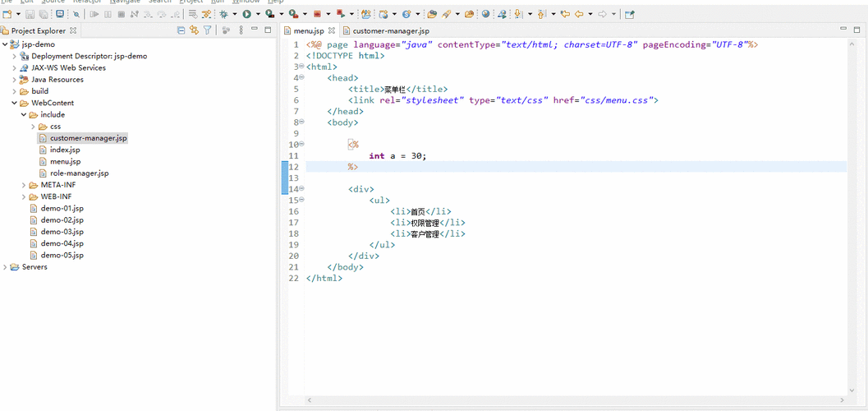This screenshot has height=411, width=868.
Task: Click the Step Over icon
Action: (162, 14)
